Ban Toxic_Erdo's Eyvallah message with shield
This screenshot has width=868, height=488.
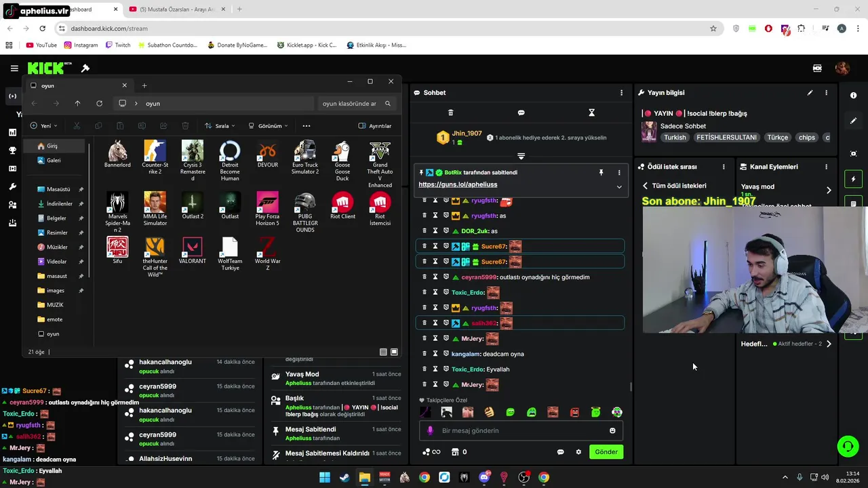446,369
